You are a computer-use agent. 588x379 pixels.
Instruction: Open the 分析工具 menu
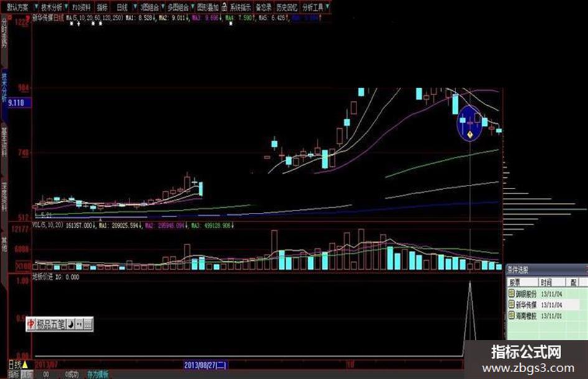[x=313, y=7]
